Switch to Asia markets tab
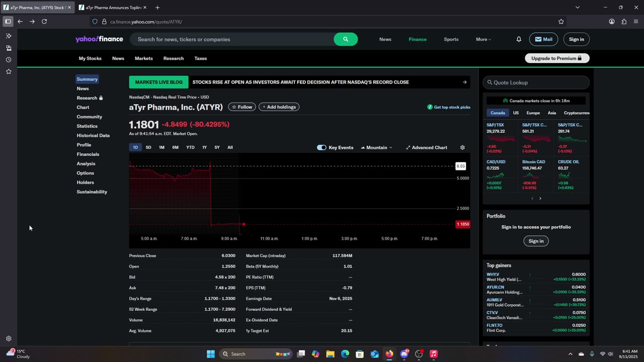 click(x=552, y=113)
